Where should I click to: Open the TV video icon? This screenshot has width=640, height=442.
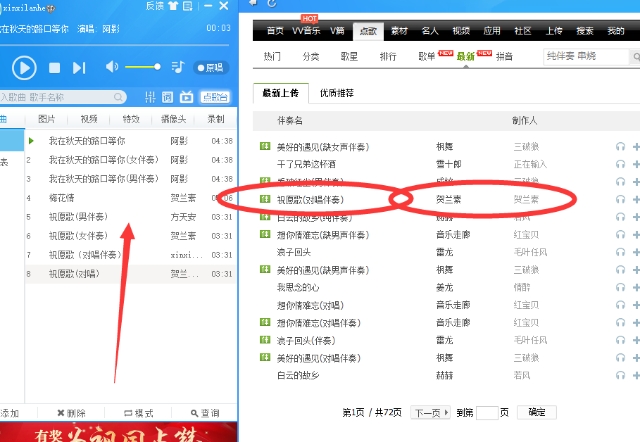click(x=185, y=97)
